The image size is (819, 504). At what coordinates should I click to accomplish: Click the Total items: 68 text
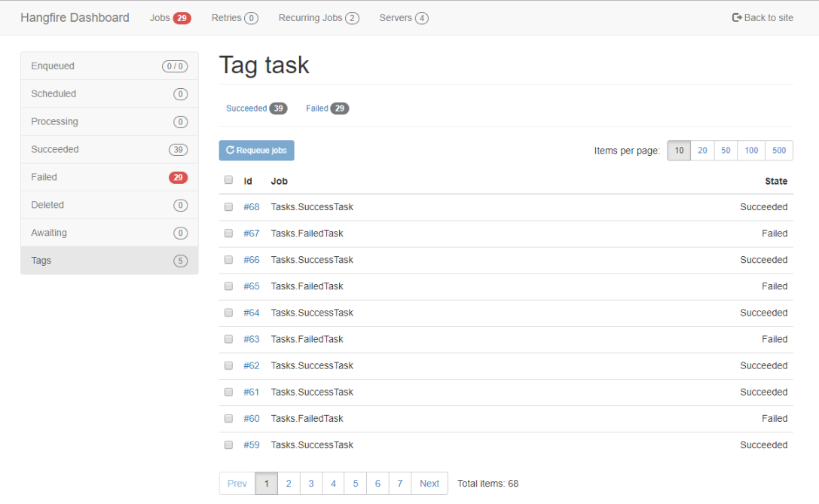click(487, 484)
